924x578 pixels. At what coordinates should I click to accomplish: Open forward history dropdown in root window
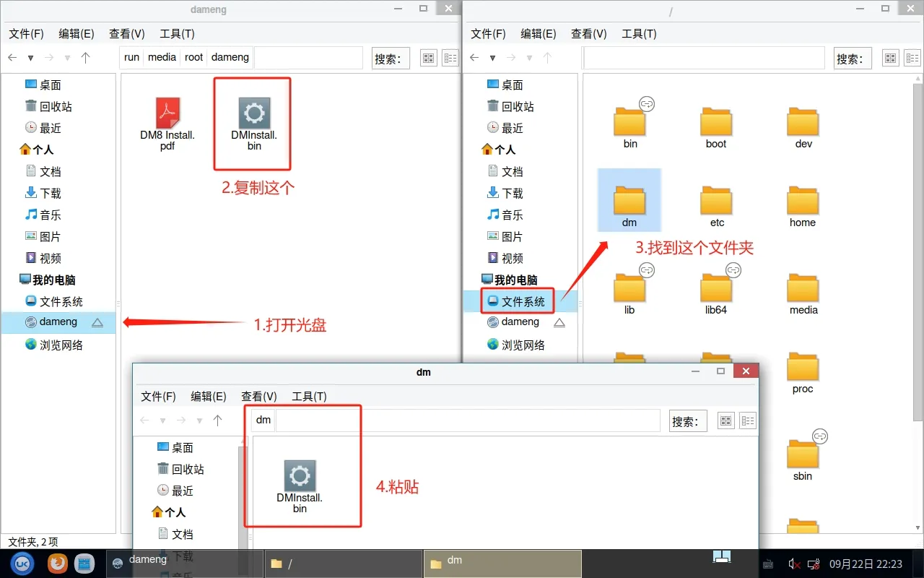[530, 58]
